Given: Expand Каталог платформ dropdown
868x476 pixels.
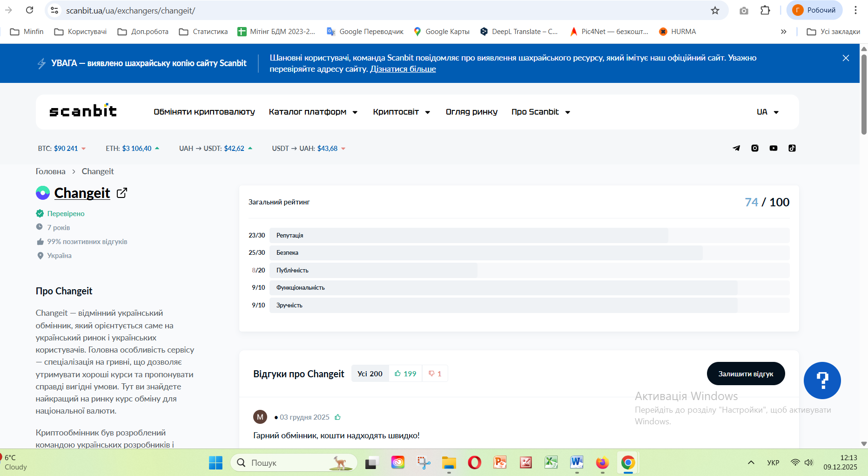Looking at the screenshot, I should coord(313,112).
